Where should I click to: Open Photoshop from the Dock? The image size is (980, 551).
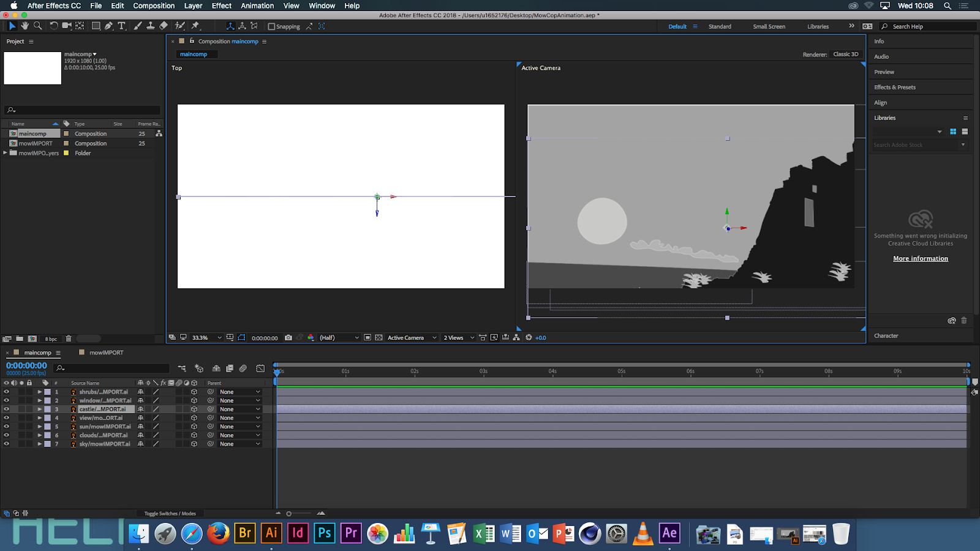pyautogui.click(x=325, y=533)
